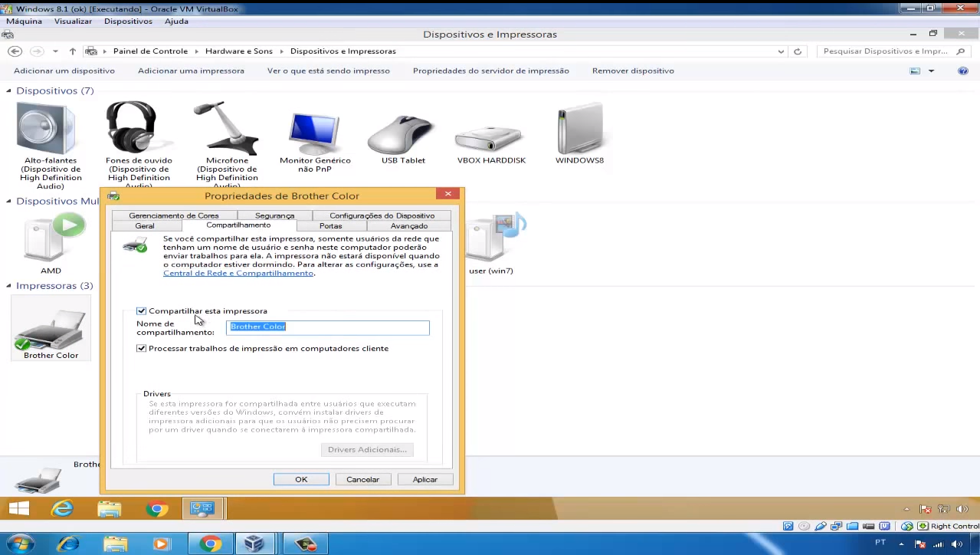Go up one folder level arrow
This screenshot has width=980, height=555.
(x=72, y=51)
